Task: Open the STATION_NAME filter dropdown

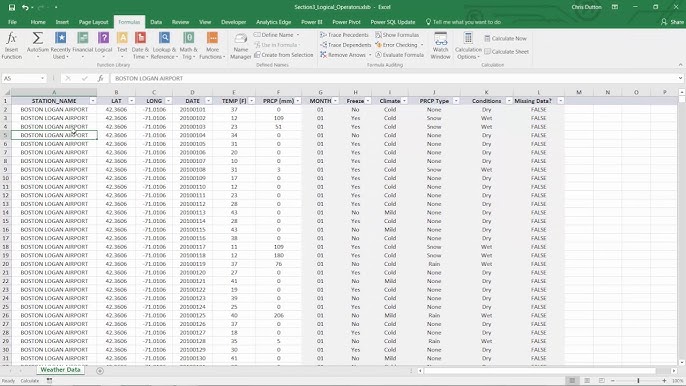Action: pyautogui.click(x=93, y=101)
